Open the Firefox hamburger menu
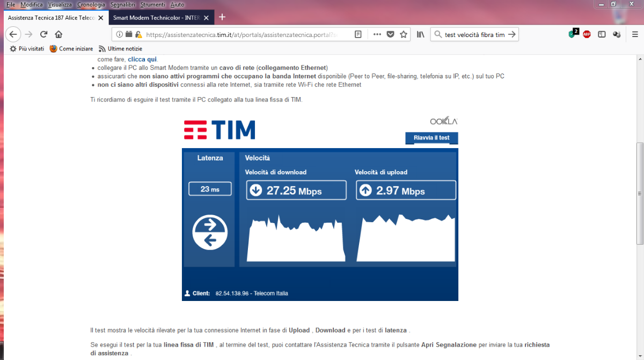Viewport: 644px width, 360px height. 634,34
